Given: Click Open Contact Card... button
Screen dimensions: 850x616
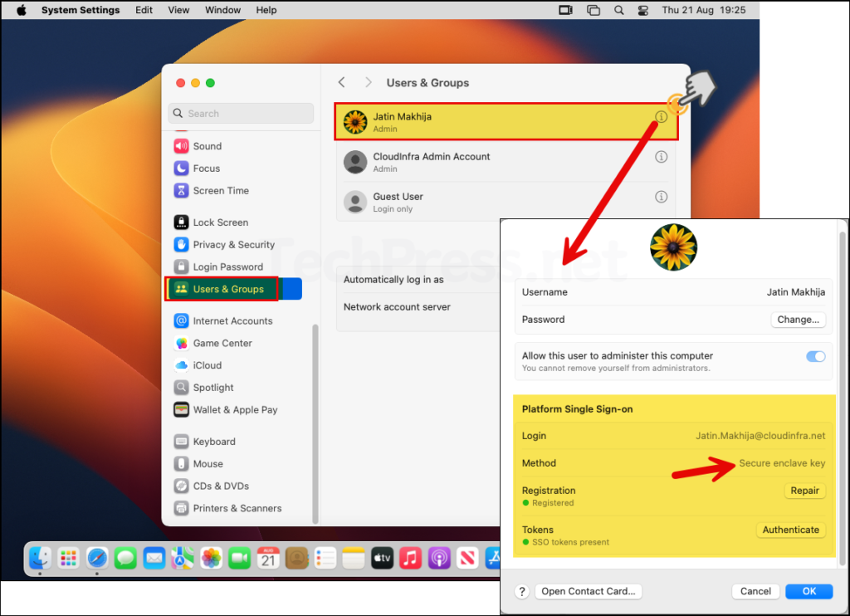Looking at the screenshot, I should click(589, 591).
